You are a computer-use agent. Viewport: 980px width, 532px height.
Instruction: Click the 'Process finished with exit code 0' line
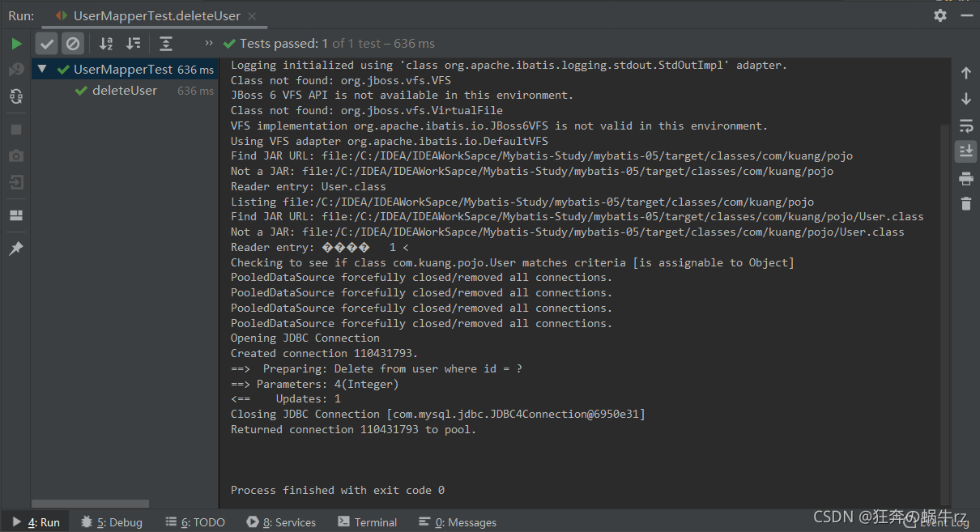coord(338,490)
